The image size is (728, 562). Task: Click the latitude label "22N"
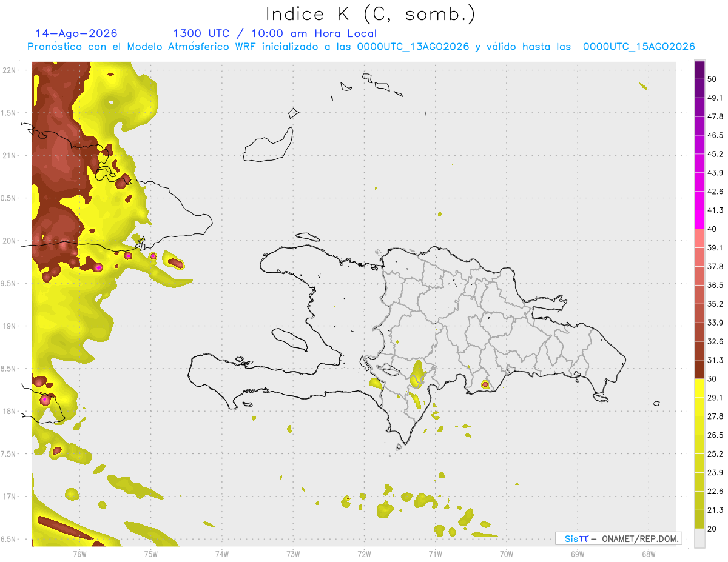pos(10,70)
